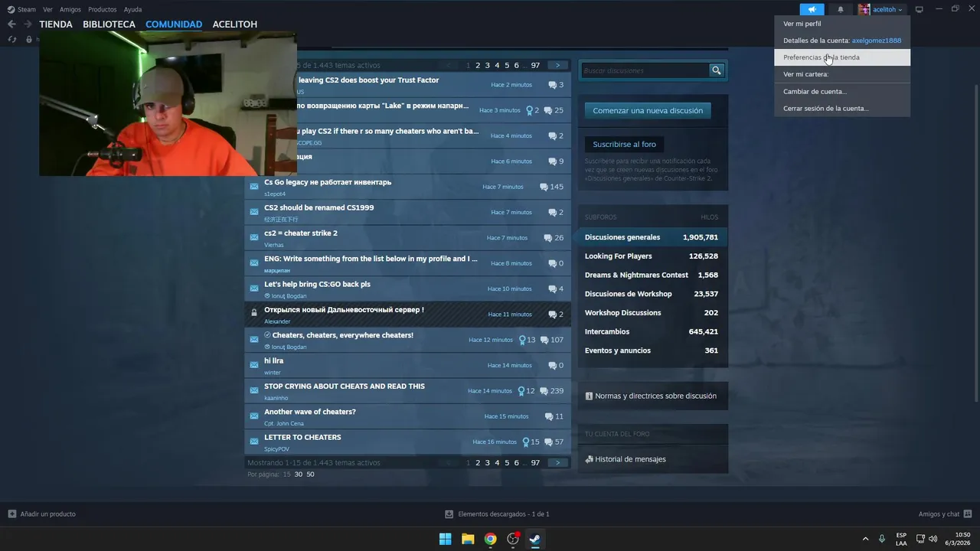The image size is (980, 551).
Task: Click the acelitoh profile avatar
Action: point(864,9)
